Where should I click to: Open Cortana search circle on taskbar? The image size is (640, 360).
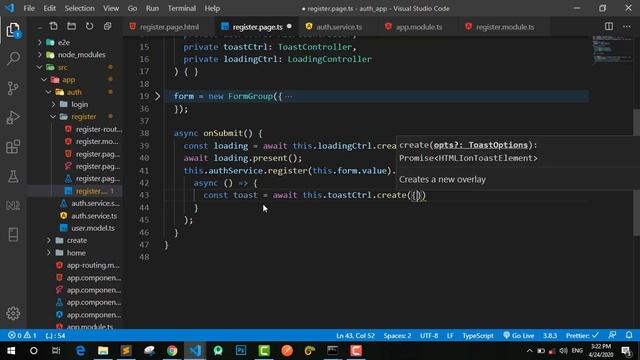click(x=33, y=351)
